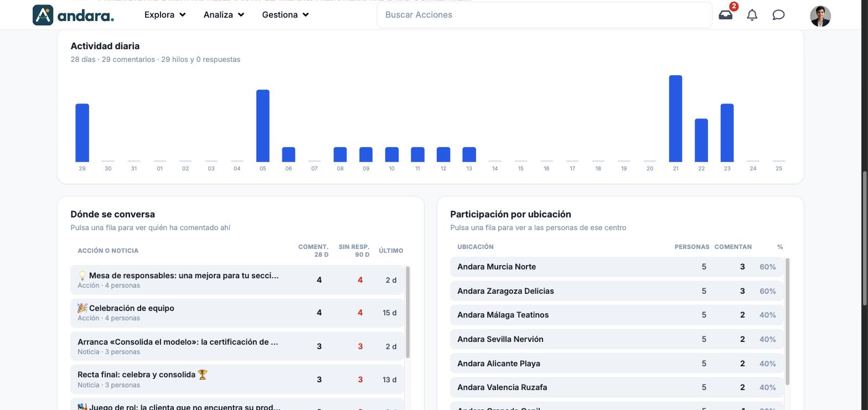Open the chat messages bubble icon
The width and height of the screenshot is (868, 410).
point(778,15)
